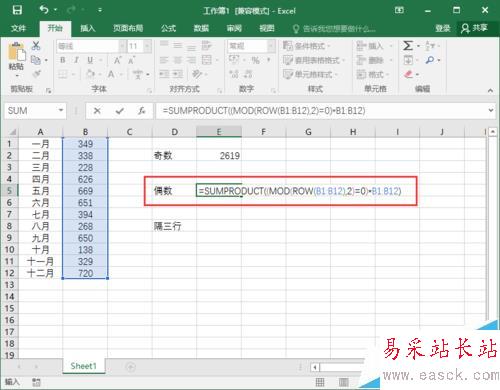
Task: Click the Orientation text angle icon
Action: click(197, 74)
